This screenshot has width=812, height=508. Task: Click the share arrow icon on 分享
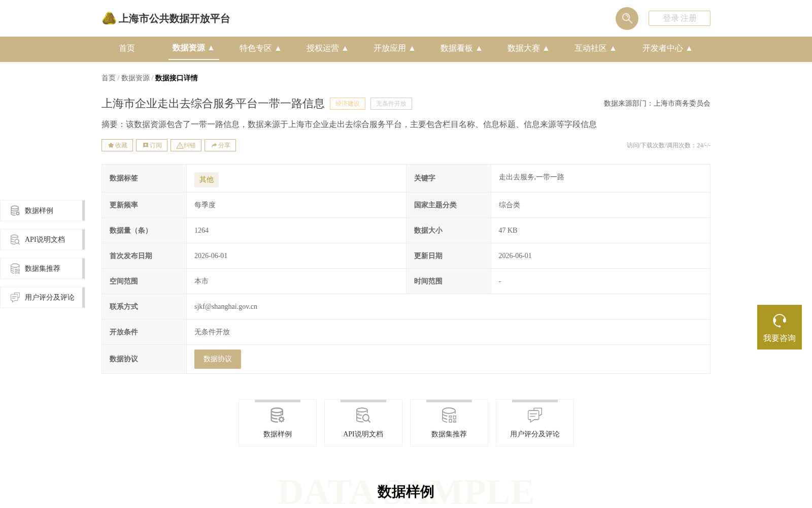(x=214, y=145)
